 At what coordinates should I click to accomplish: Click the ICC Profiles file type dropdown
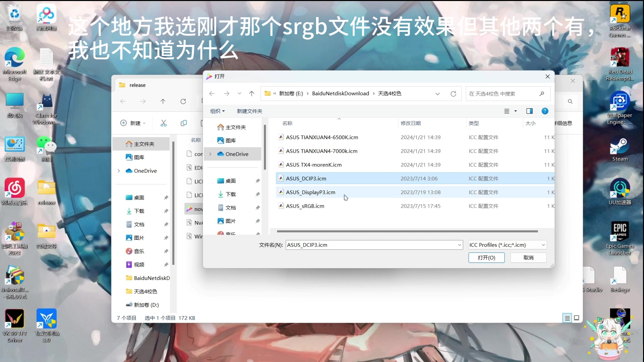506,244
